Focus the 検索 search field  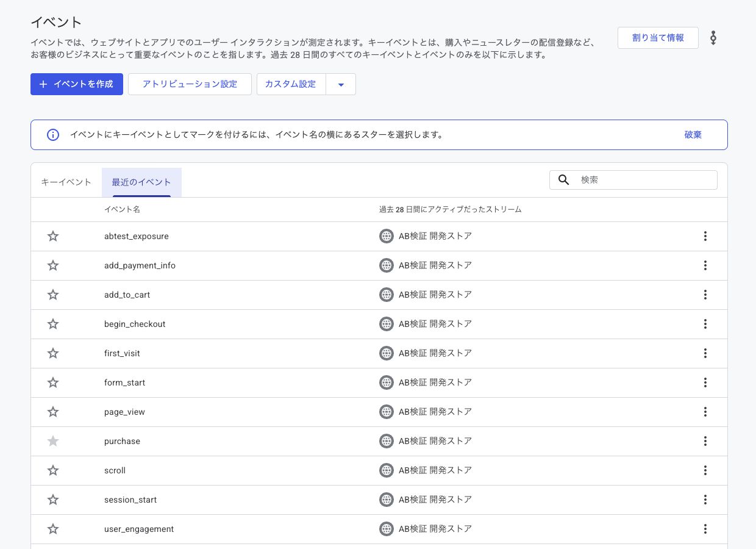coord(633,180)
